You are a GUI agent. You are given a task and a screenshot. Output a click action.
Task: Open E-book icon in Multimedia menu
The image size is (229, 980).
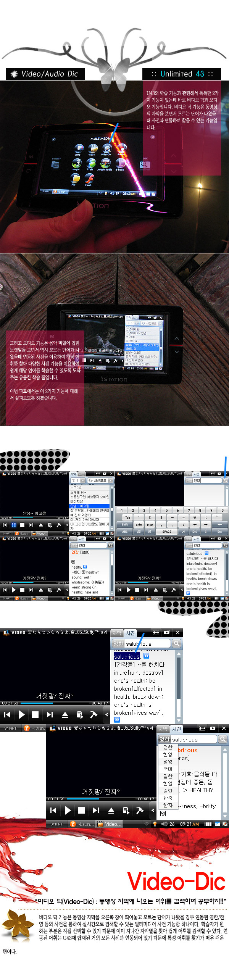click(x=120, y=164)
